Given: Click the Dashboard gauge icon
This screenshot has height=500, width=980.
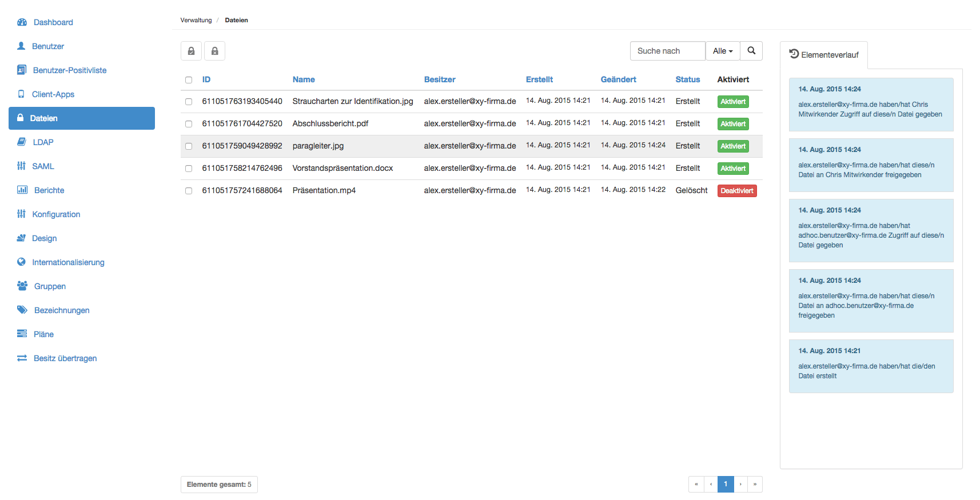Looking at the screenshot, I should 22,22.
